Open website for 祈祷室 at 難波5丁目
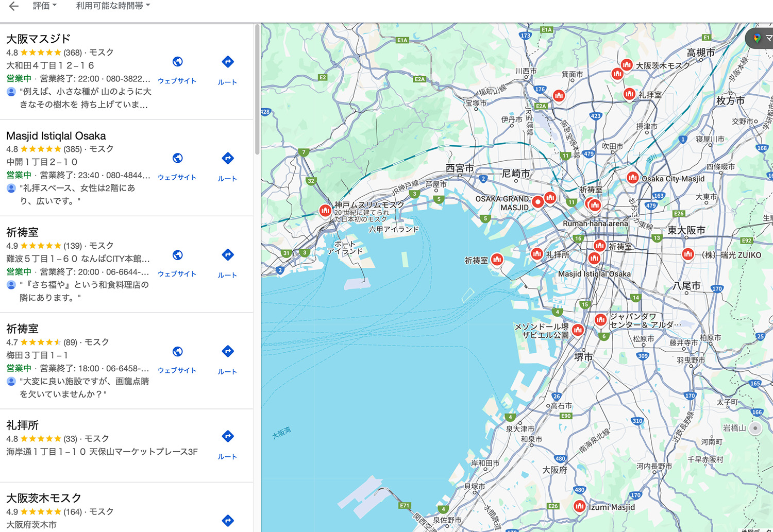Screen dimensions: 773x532 tap(177, 263)
